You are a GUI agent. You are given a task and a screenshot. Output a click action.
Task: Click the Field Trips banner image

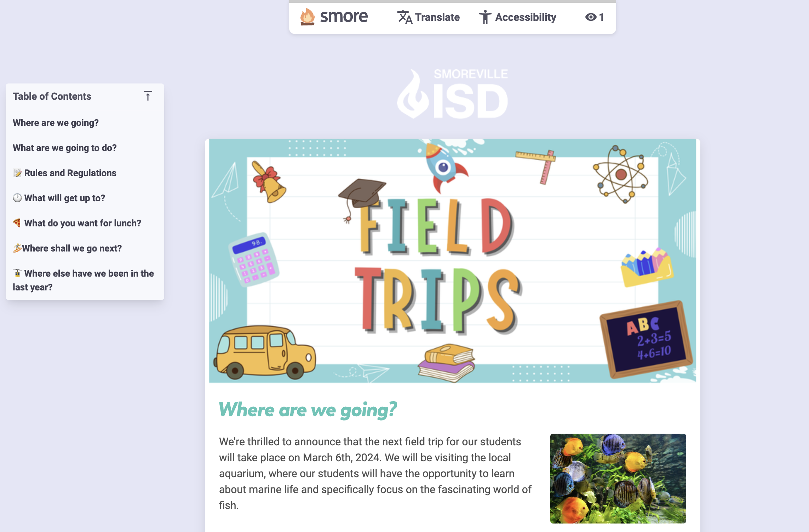pos(452,261)
